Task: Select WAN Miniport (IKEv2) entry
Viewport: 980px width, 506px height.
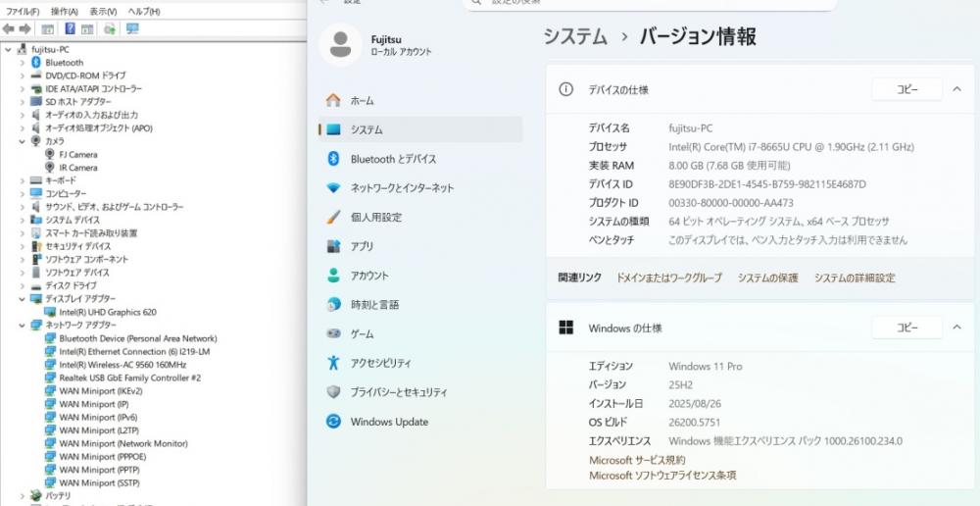Action: [x=101, y=391]
